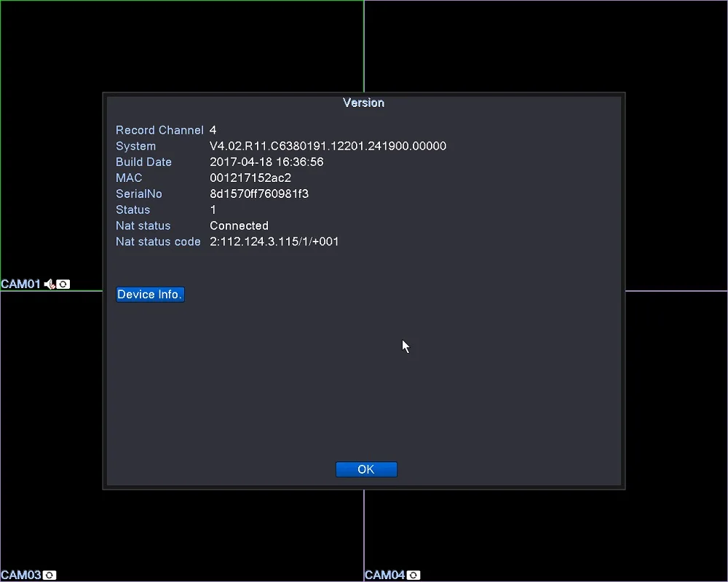Click the Status value 1
This screenshot has height=582, width=728.
(x=213, y=210)
